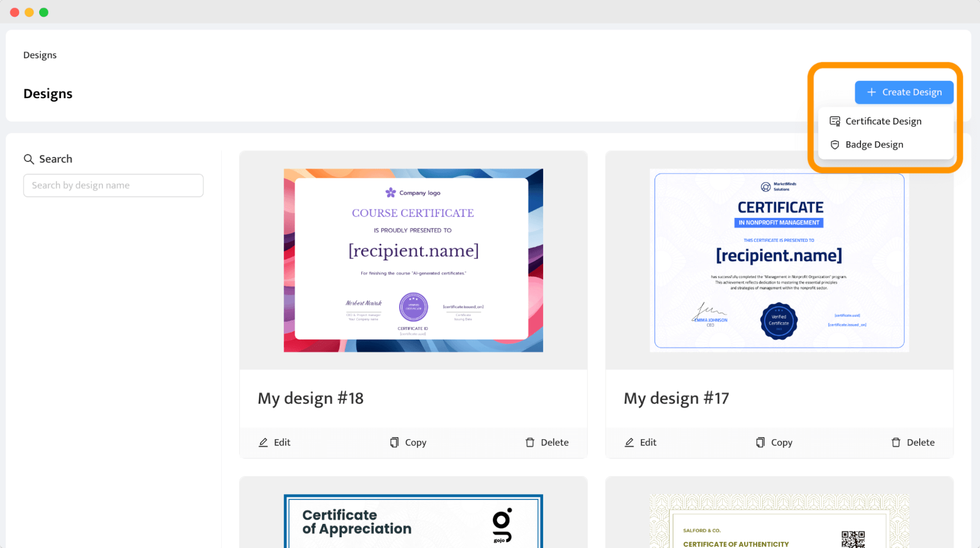Click the Search label text

pos(56,159)
